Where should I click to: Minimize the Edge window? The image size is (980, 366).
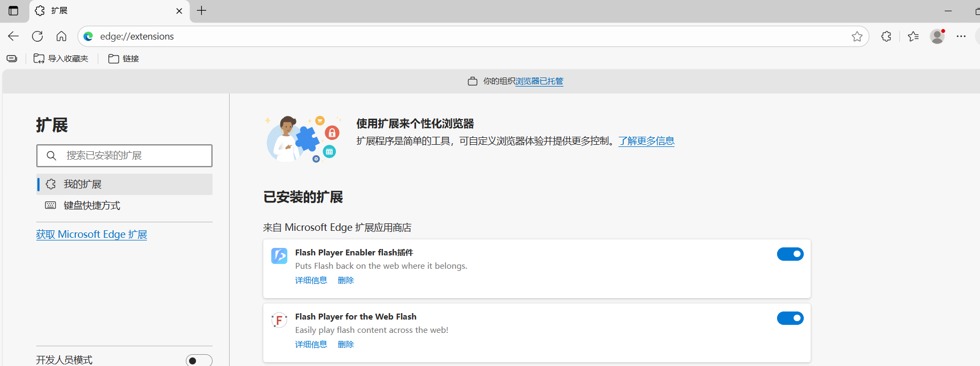[x=948, y=11]
